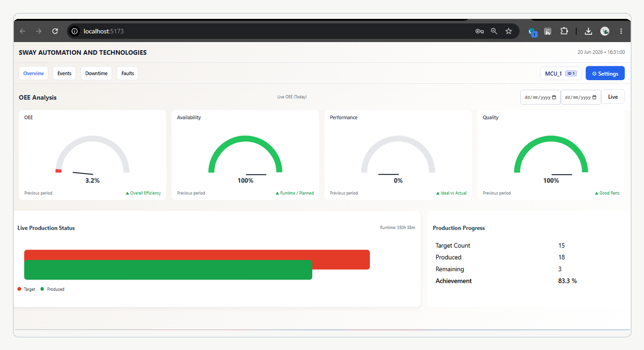Click the end date dd/mm/yyyy field
Screen dimensions: 644x350
581,97
